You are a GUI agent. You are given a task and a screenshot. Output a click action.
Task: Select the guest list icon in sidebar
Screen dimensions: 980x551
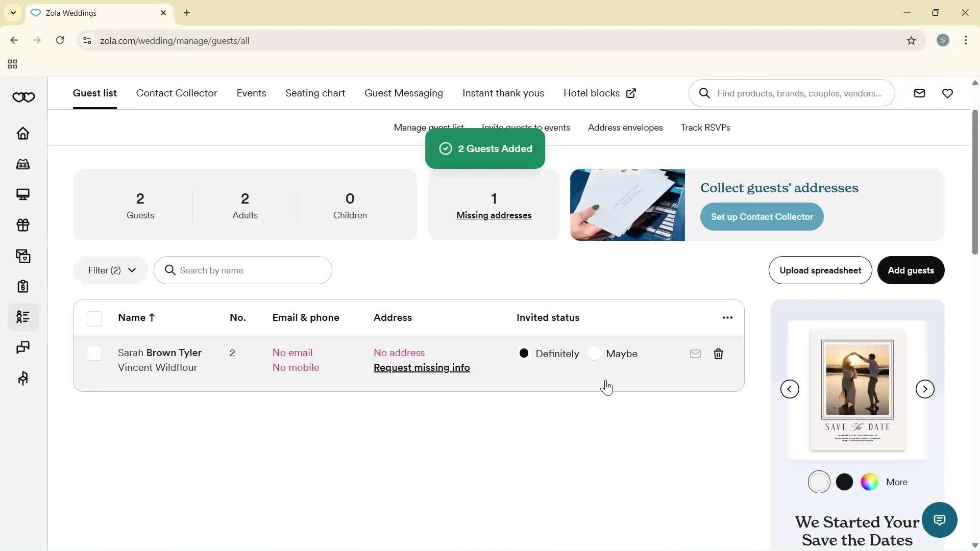(23, 317)
